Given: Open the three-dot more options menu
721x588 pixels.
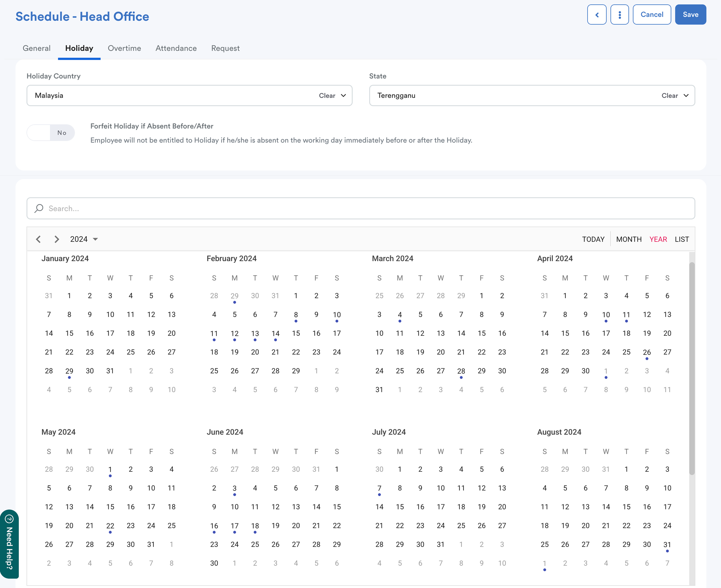Looking at the screenshot, I should [619, 15].
